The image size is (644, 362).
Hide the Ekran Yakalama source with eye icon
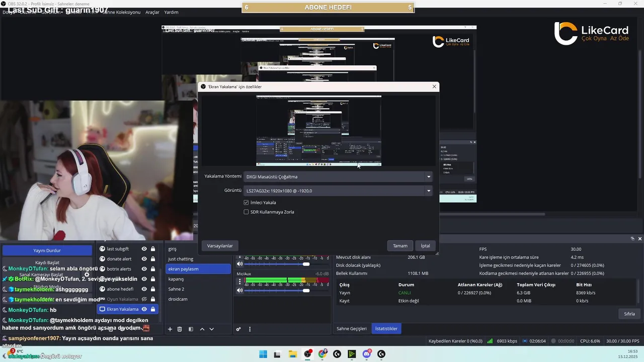[x=144, y=309]
